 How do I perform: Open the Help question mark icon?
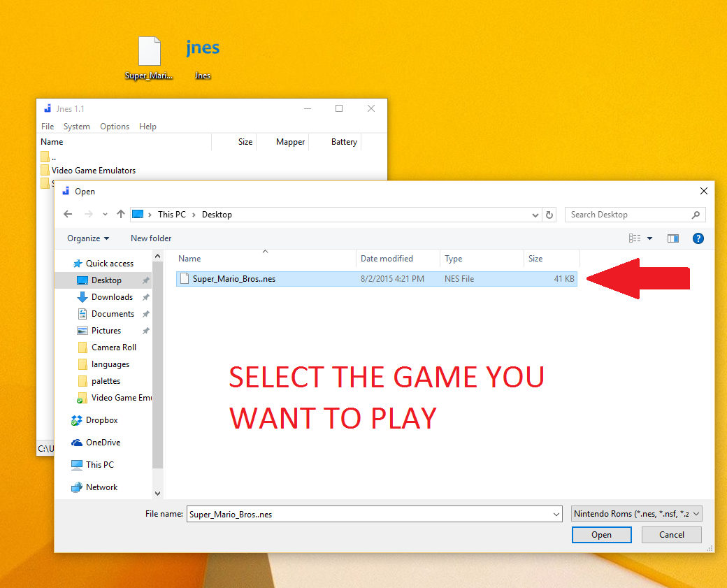point(698,238)
